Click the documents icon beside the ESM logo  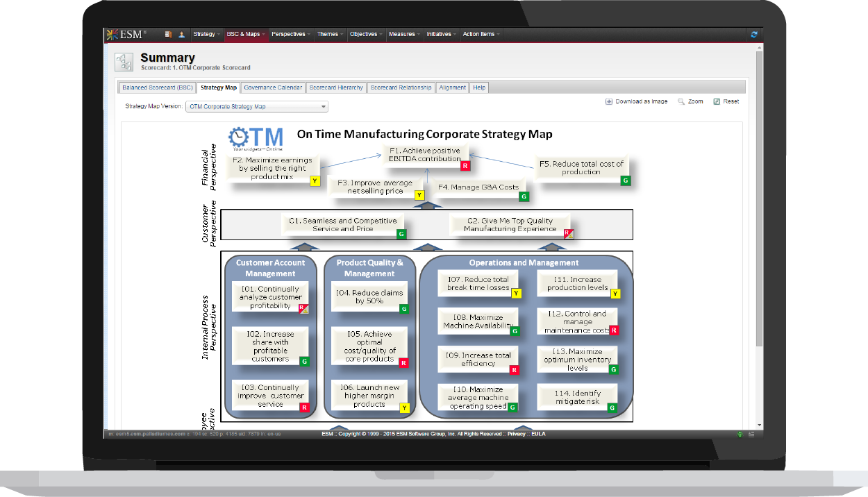(x=168, y=34)
